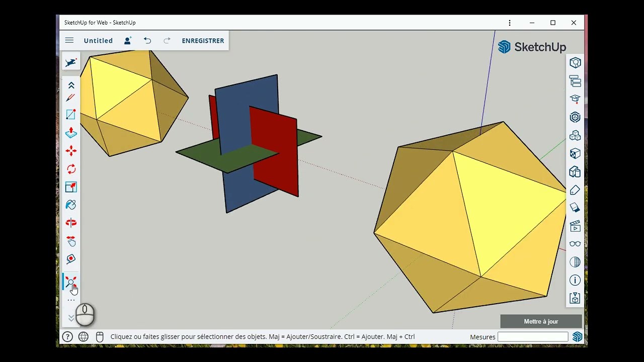Open the 3D Warehouse cubes panel
644x362 pixels.
click(x=575, y=136)
